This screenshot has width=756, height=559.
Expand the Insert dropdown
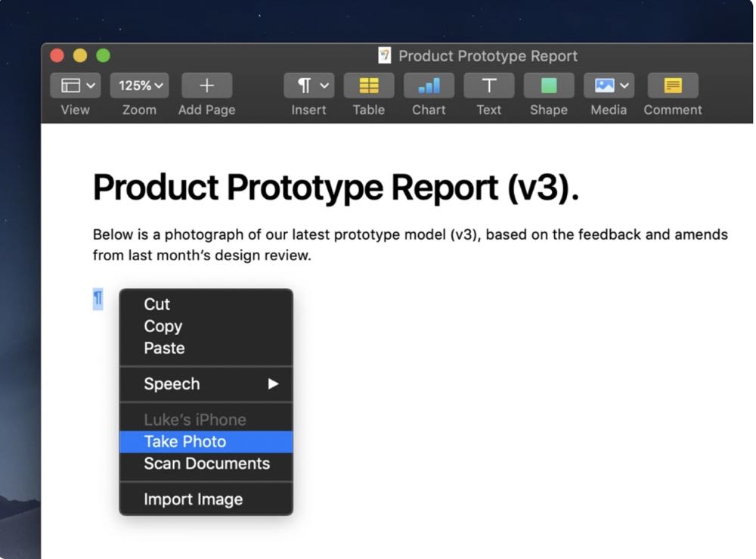(x=308, y=85)
